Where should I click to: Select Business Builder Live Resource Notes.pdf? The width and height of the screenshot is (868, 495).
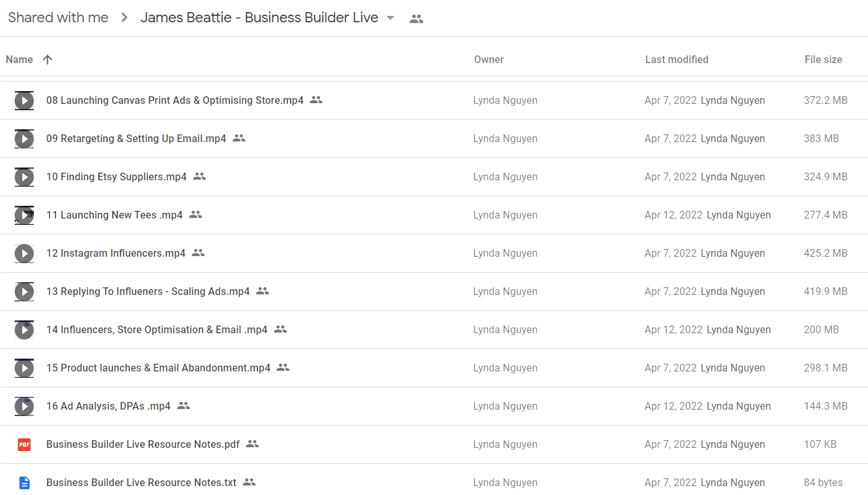[x=143, y=444]
